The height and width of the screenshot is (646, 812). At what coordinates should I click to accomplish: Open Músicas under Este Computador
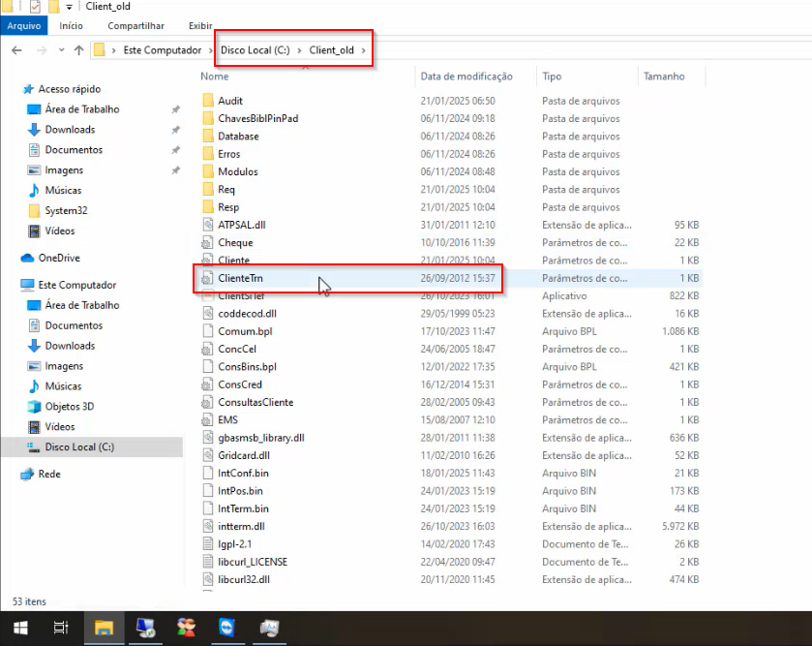point(63,385)
